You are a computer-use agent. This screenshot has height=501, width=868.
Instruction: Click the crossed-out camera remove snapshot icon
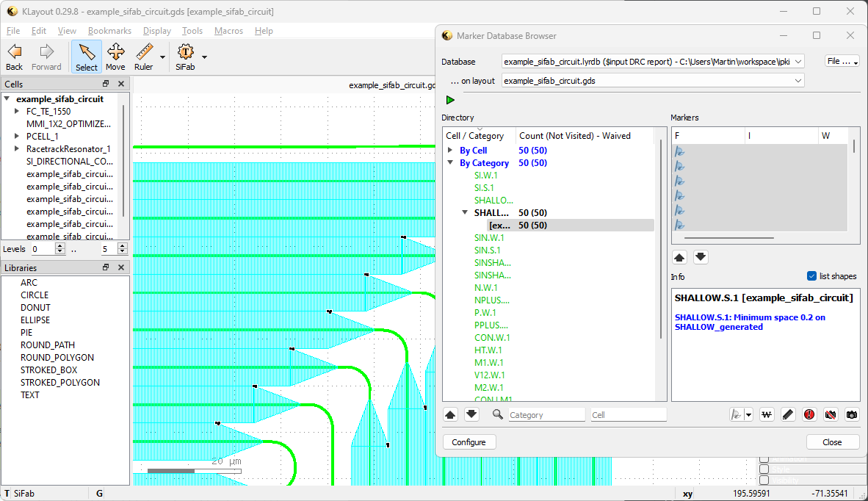click(831, 414)
